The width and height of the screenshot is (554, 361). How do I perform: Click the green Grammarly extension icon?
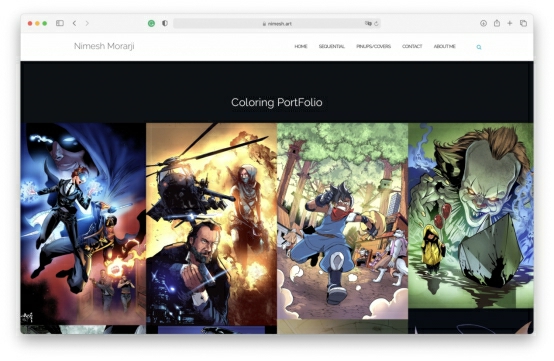pyautogui.click(x=151, y=24)
